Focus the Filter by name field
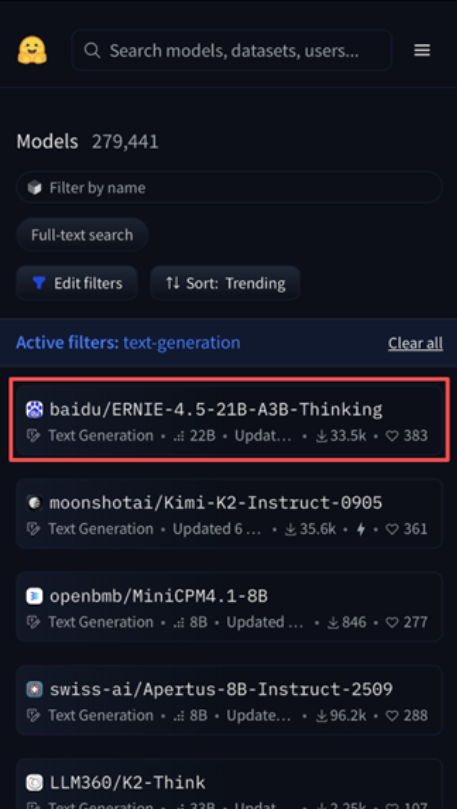This screenshot has height=809, width=457. pos(230,188)
